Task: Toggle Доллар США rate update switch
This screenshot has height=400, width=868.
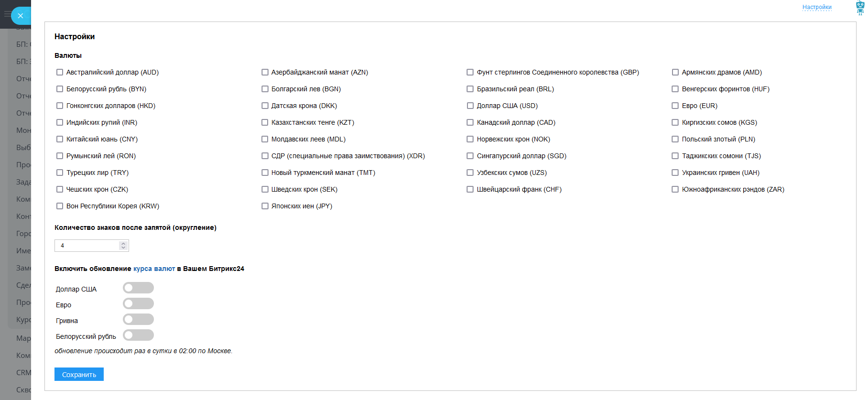Action: [x=138, y=288]
